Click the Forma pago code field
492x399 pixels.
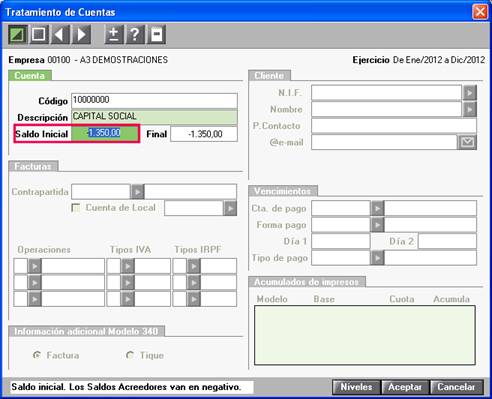pos(341,225)
